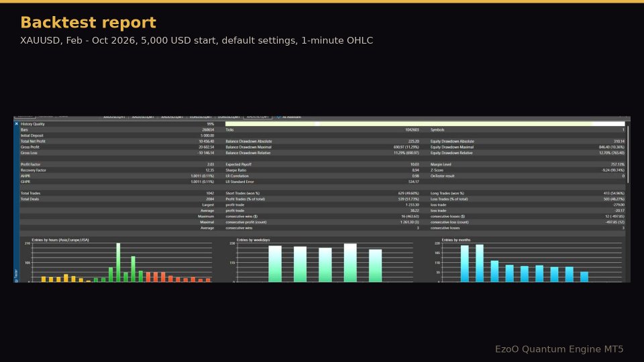The image size is (644, 362).
Task: Click the 'Backtest report' slide title
Action: (89, 23)
